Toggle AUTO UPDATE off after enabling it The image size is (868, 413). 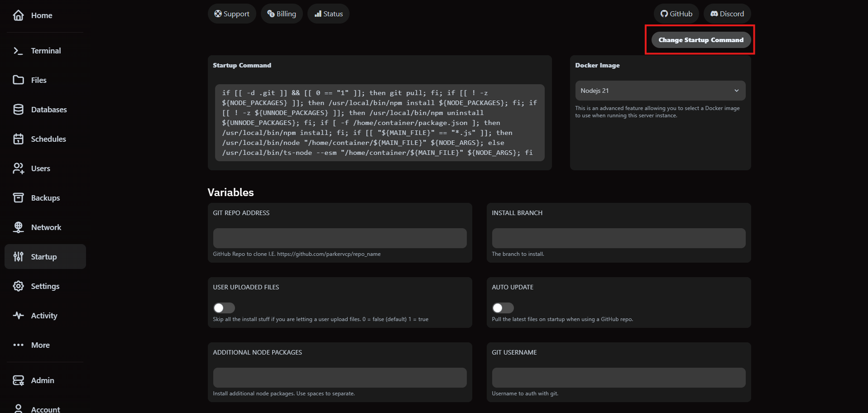[503, 307]
